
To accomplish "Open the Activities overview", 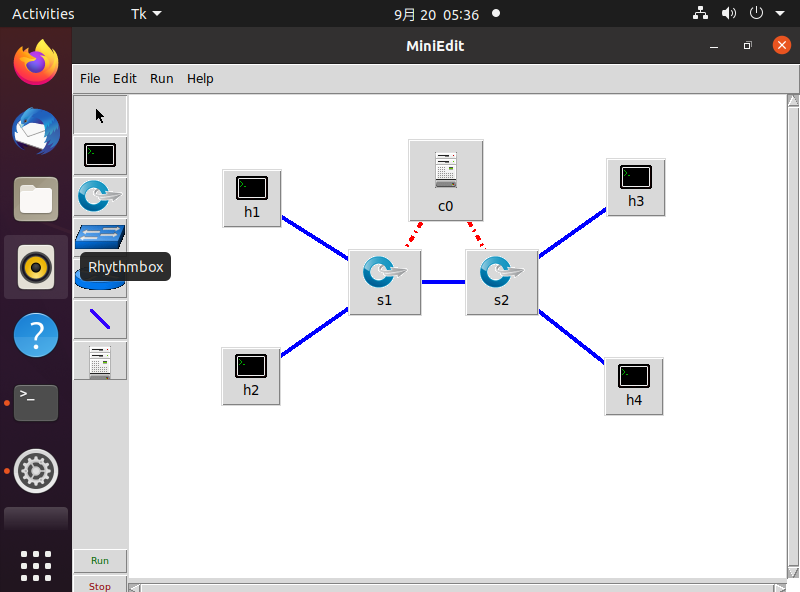I will (x=43, y=14).
